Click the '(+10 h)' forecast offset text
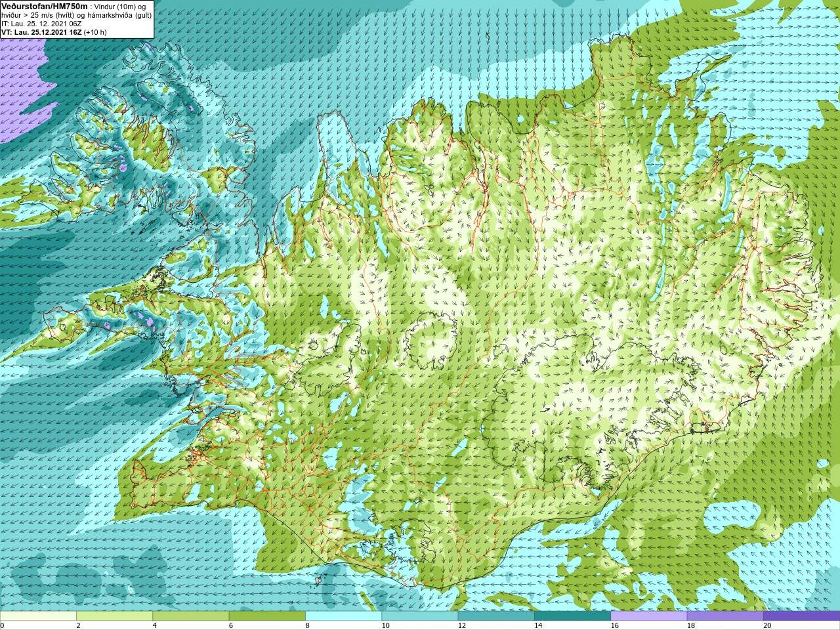 [x=95, y=32]
